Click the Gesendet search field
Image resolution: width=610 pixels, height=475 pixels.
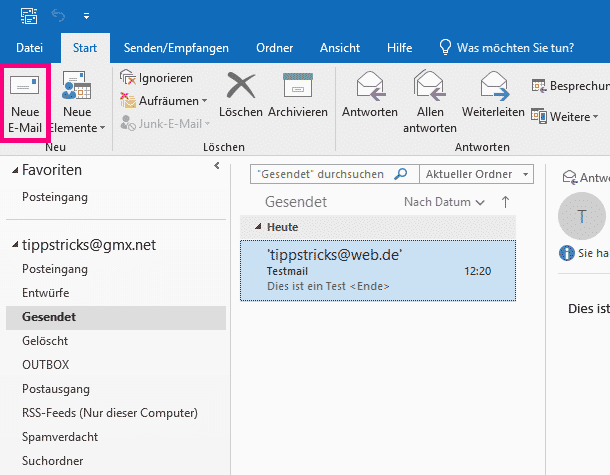coord(320,174)
